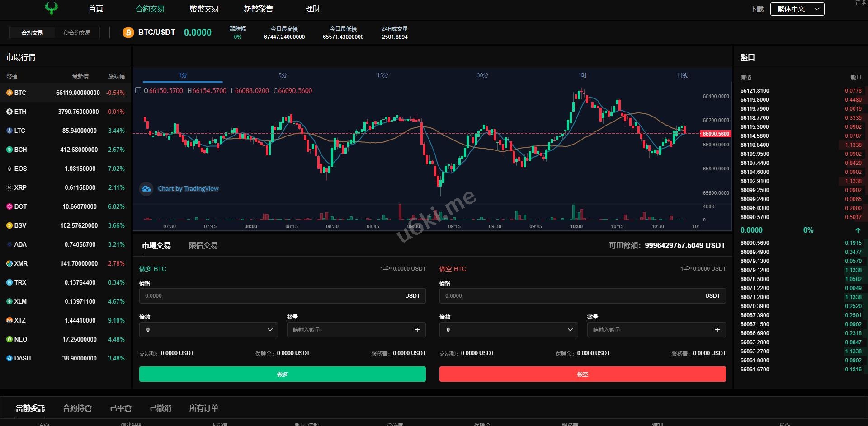This screenshot has width=868, height=426.
Task: Click the XMR coin icon
Action: 9,263
